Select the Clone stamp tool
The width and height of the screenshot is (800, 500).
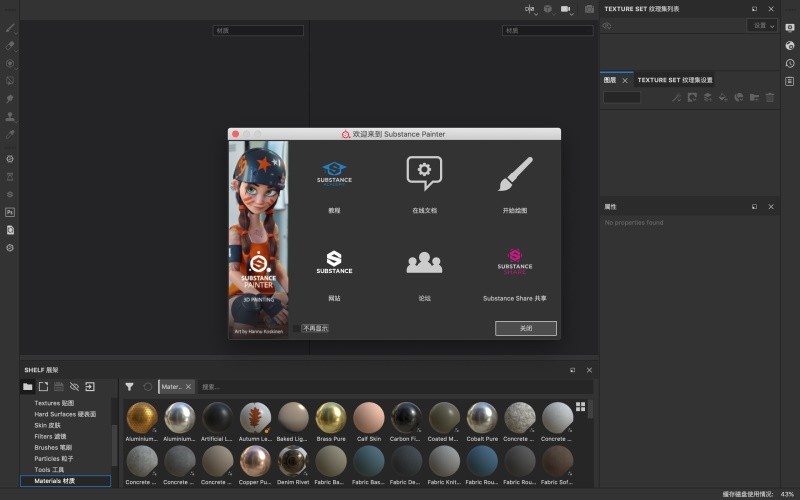pyautogui.click(x=10, y=116)
